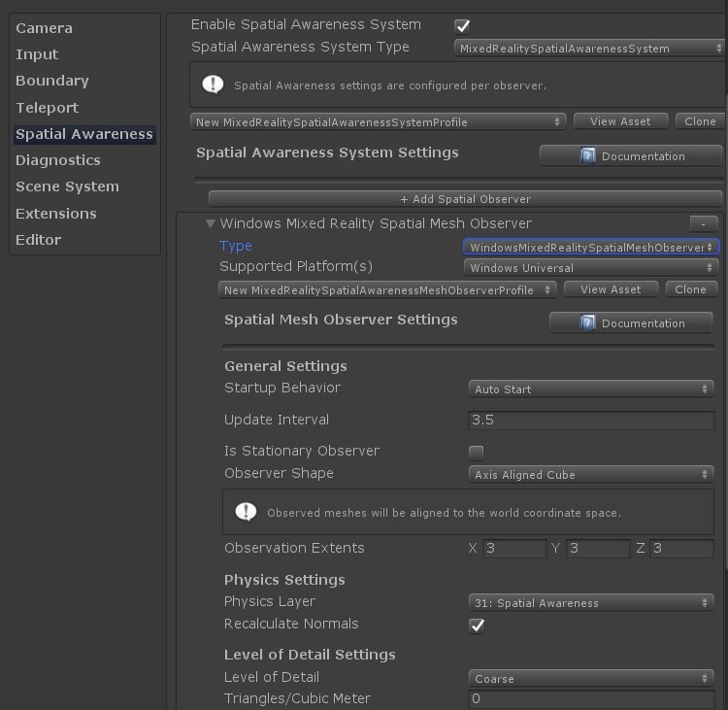Uncheck Recalculate Normals
The height and width of the screenshot is (710, 728).
tap(477, 625)
